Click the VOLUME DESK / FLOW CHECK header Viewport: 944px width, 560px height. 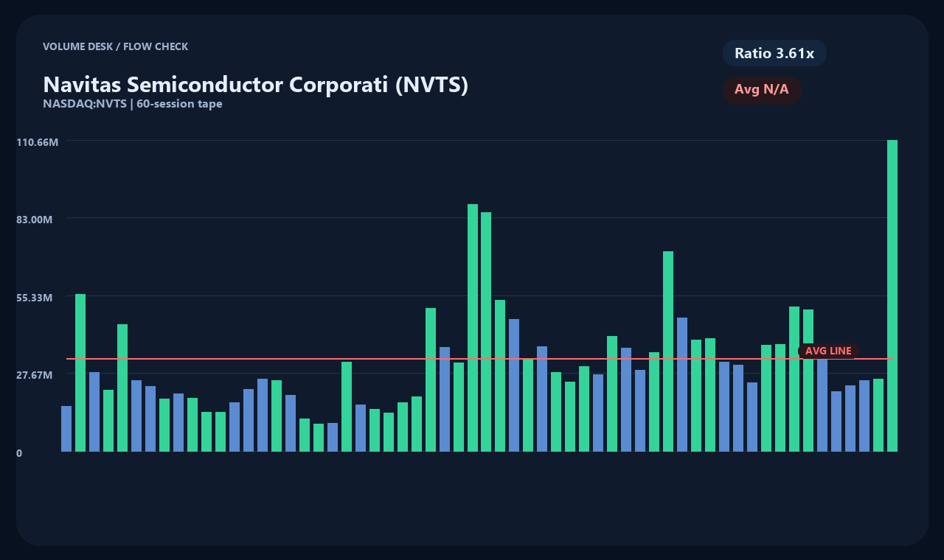click(x=115, y=46)
